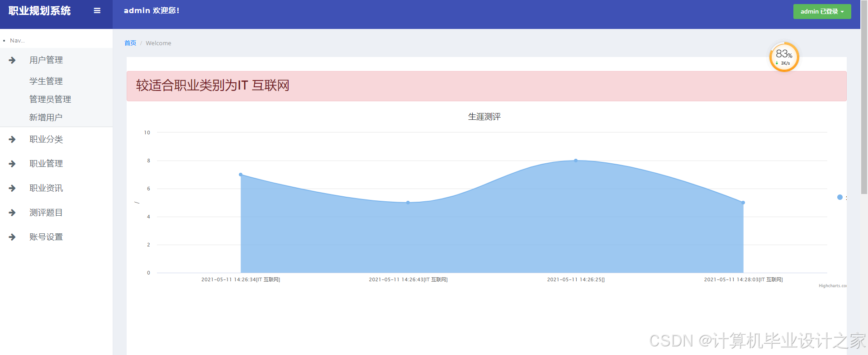Screen dimensions: 868x355
Task: Go to 首页 breadcrumb link
Action: (x=130, y=43)
